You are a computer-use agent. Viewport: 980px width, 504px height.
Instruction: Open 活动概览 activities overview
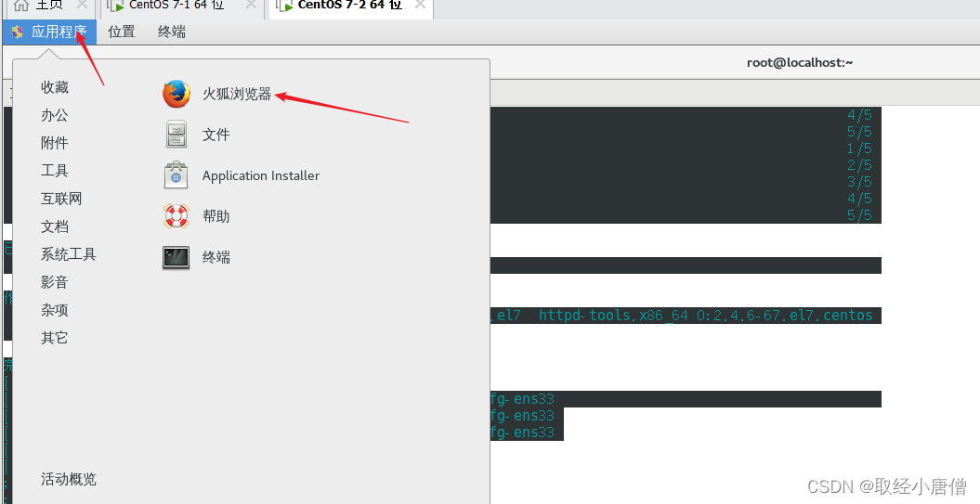click(69, 480)
